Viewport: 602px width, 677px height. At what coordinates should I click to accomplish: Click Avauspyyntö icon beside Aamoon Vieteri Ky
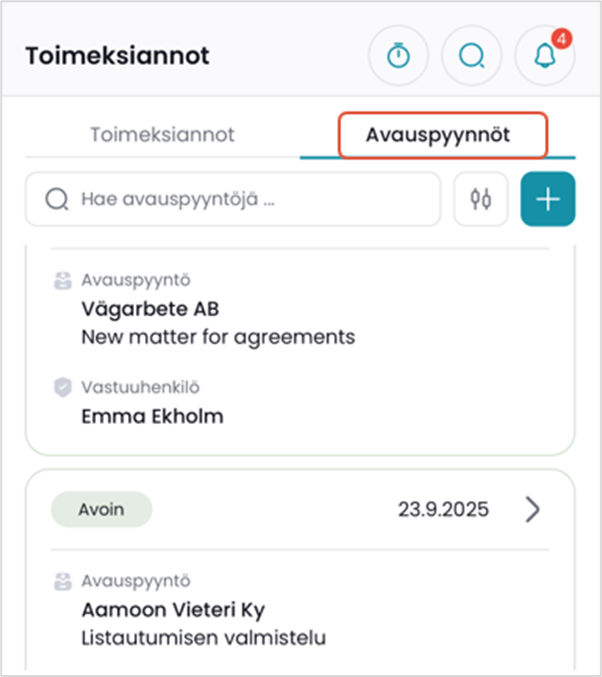click(63, 581)
